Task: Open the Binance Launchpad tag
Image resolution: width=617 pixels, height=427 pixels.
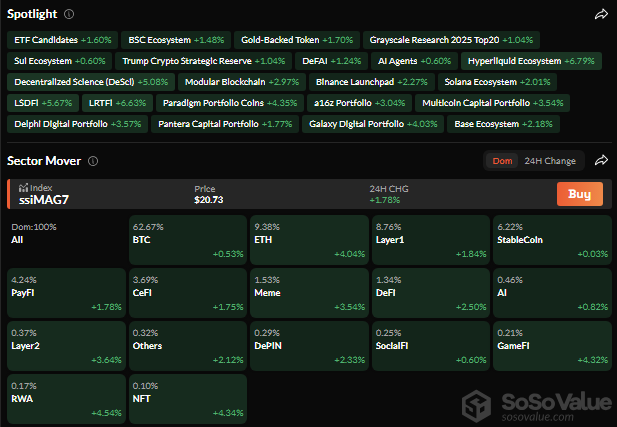Action: click(371, 82)
